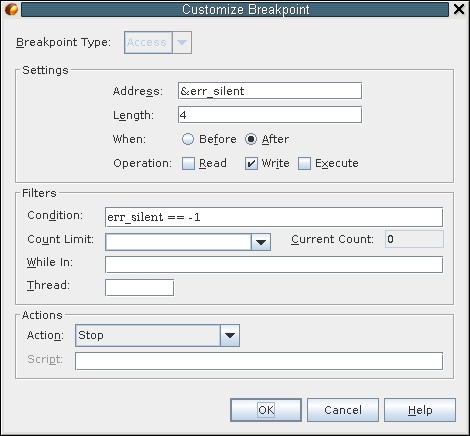Click the 'Breakpoint Type:' label

point(63,42)
